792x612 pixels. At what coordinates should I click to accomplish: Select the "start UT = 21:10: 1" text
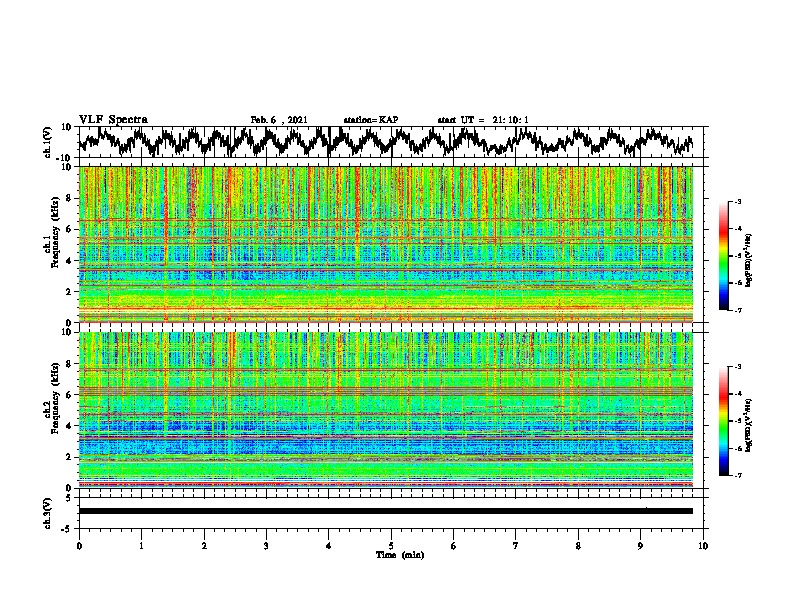483,120
